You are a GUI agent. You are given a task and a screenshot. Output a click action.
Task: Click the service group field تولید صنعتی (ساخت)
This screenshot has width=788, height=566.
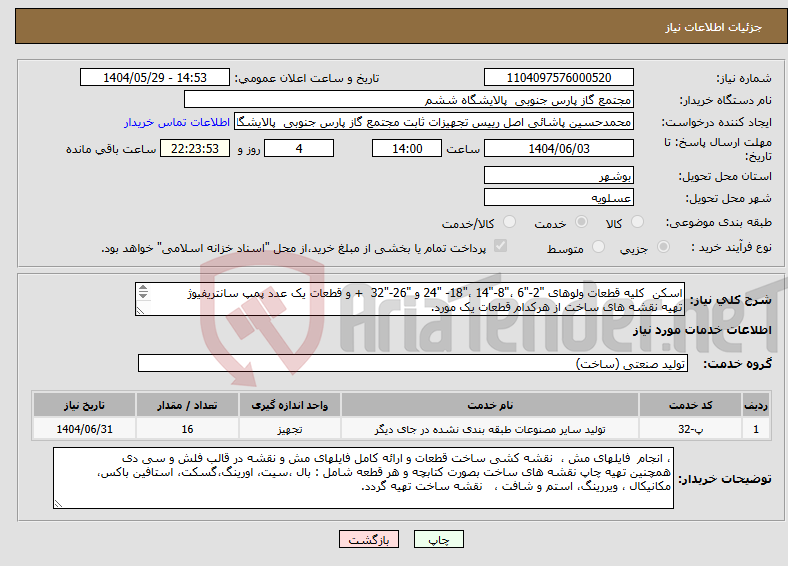(413, 363)
